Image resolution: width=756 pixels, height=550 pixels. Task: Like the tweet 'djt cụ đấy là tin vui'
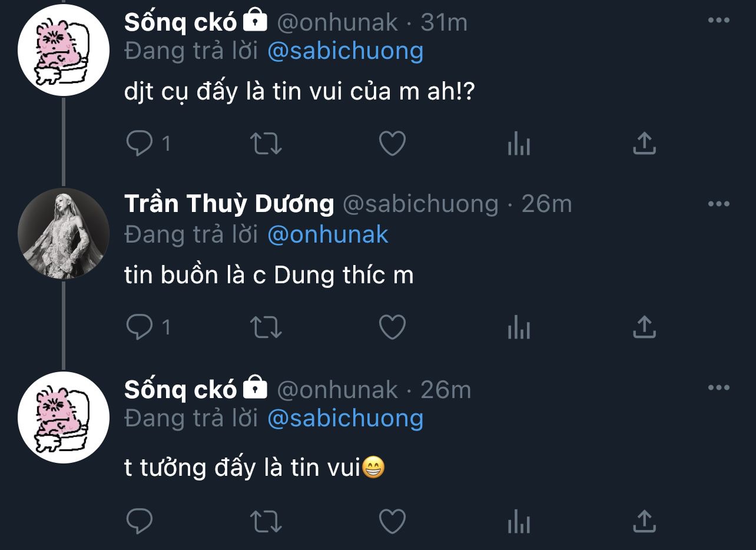[392, 143]
